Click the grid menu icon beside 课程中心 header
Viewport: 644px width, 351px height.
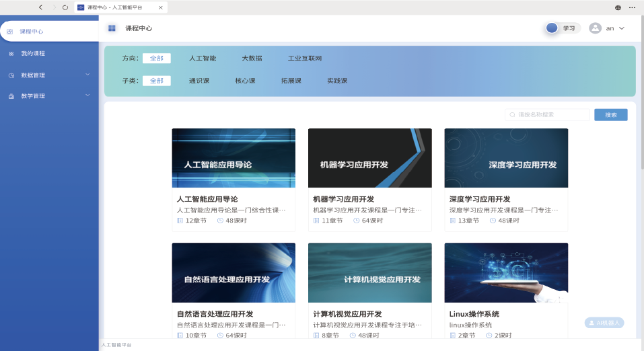(x=112, y=28)
